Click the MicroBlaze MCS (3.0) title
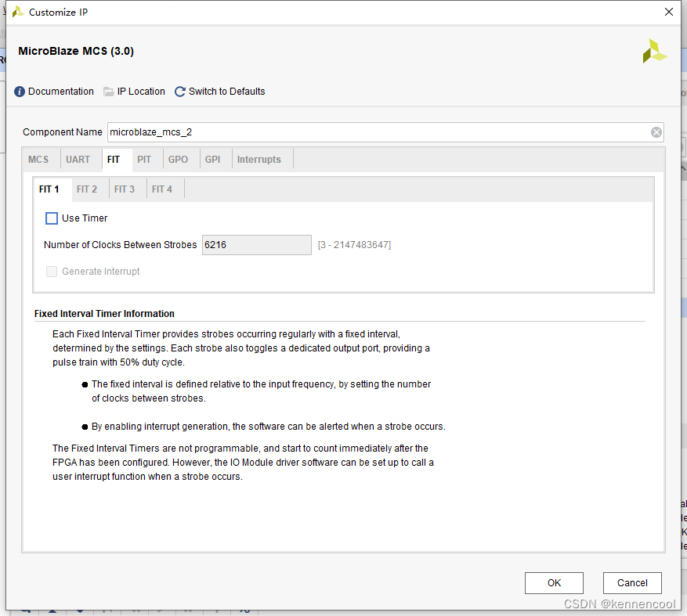 click(76, 51)
